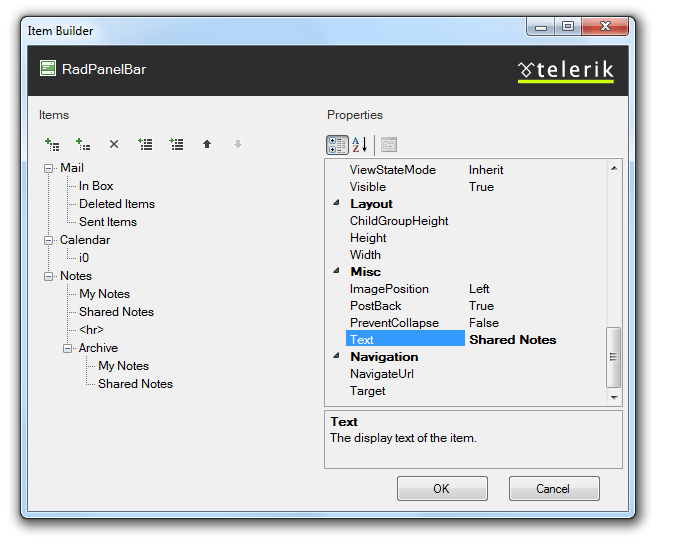
Task: Edit the Text property value field
Action: pos(535,340)
